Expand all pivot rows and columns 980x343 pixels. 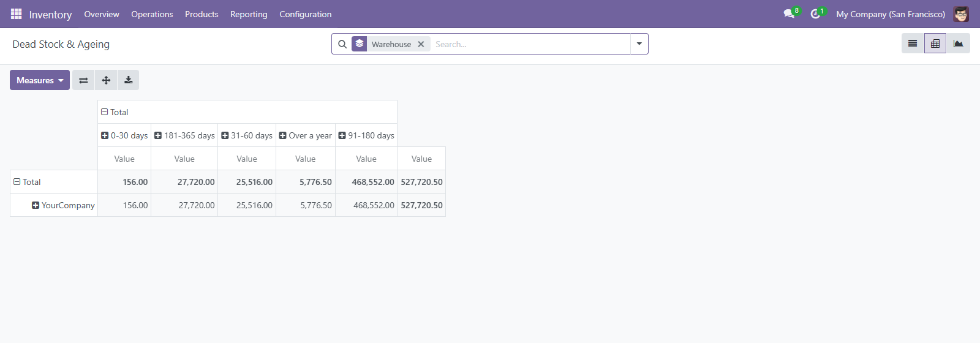[106, 80]
